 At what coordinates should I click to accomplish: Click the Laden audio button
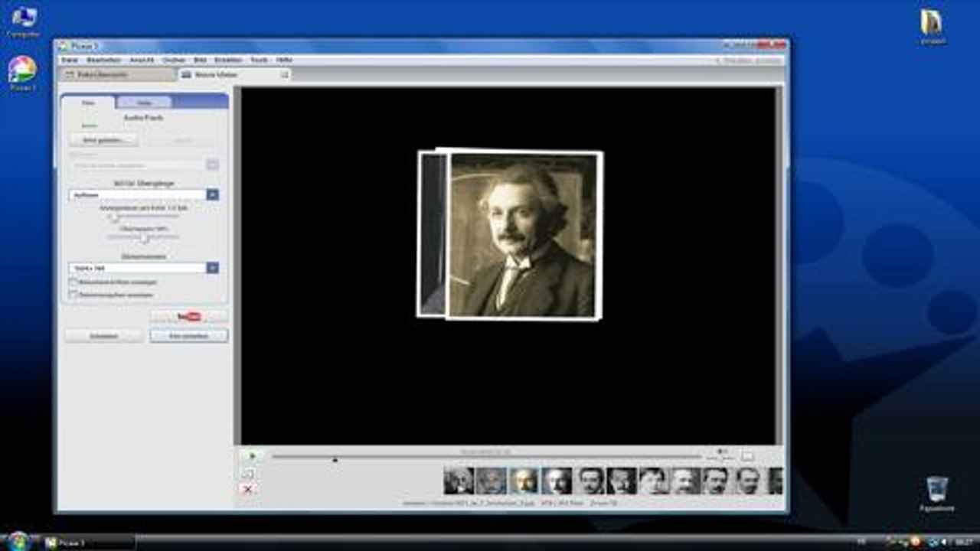click(103, 140)
